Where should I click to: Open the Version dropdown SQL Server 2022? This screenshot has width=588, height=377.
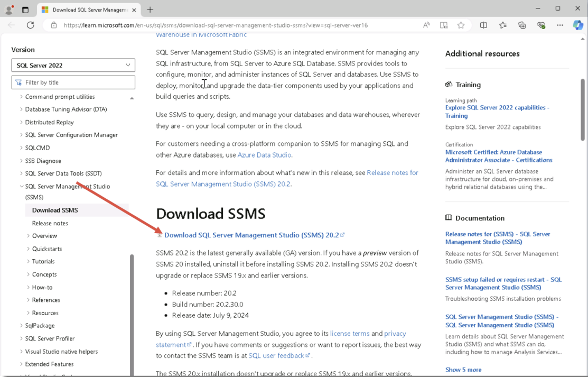point(73,66)
